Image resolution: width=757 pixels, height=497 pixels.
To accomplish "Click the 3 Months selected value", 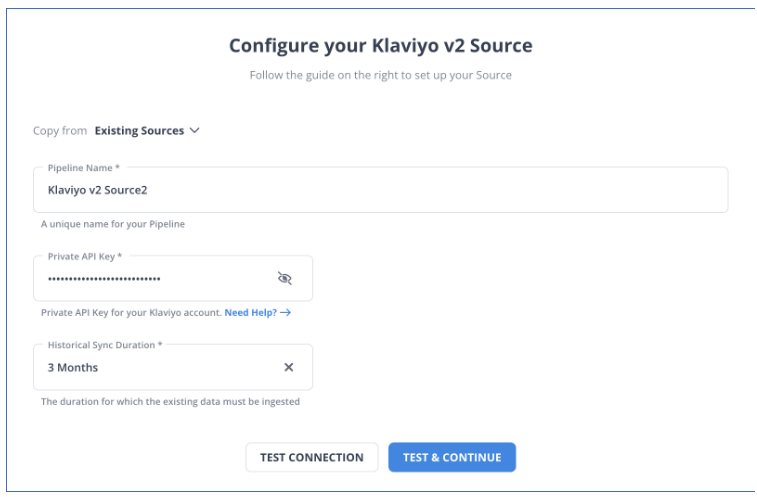I will (x=73, y=368).
